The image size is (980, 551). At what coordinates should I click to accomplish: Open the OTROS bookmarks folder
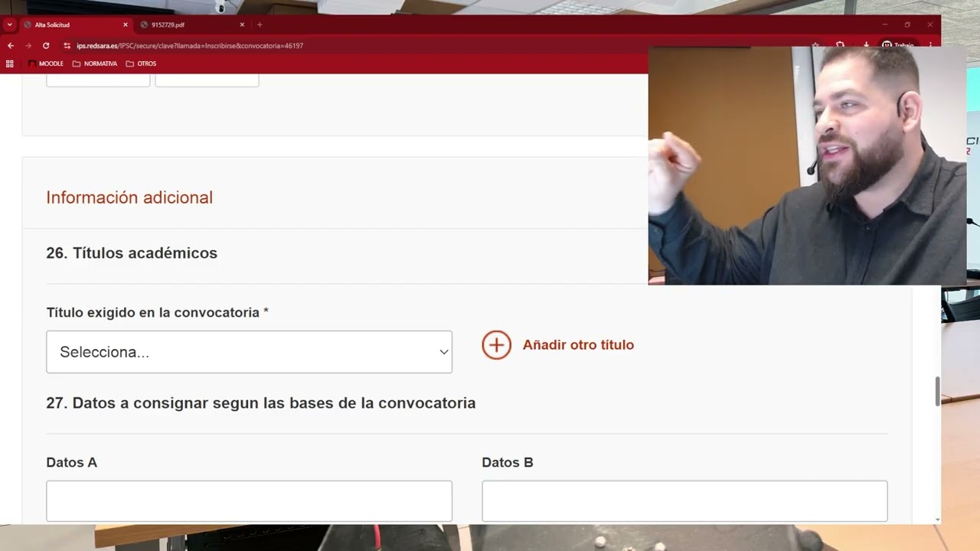click(x=141, y=64)
